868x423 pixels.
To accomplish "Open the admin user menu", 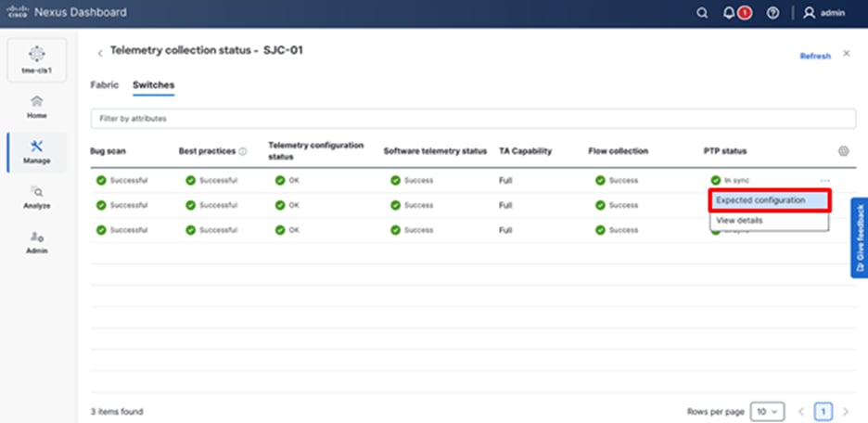I will (x=823, y=13).
